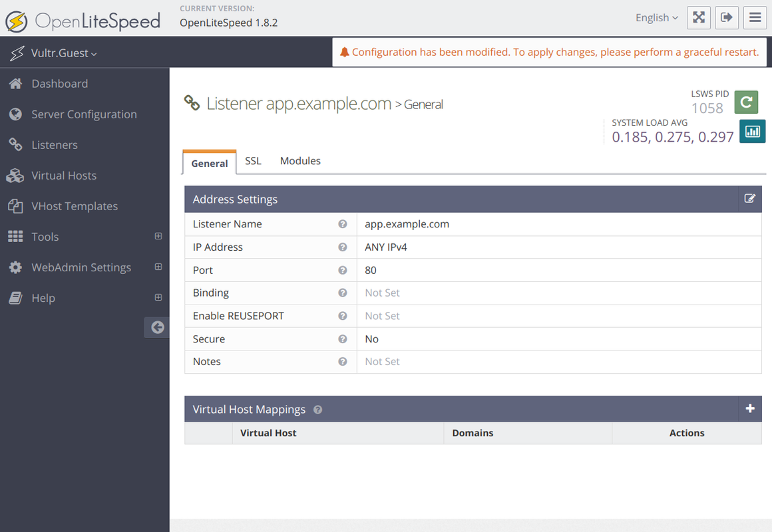The width and height of the screenshot is (772, 532).
Task: Show help for Virtual Host Mappings
Action: click(318, 410)
